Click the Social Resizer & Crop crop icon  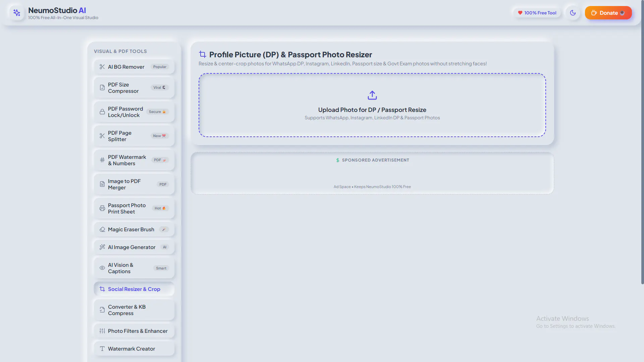tap(102, 289)
